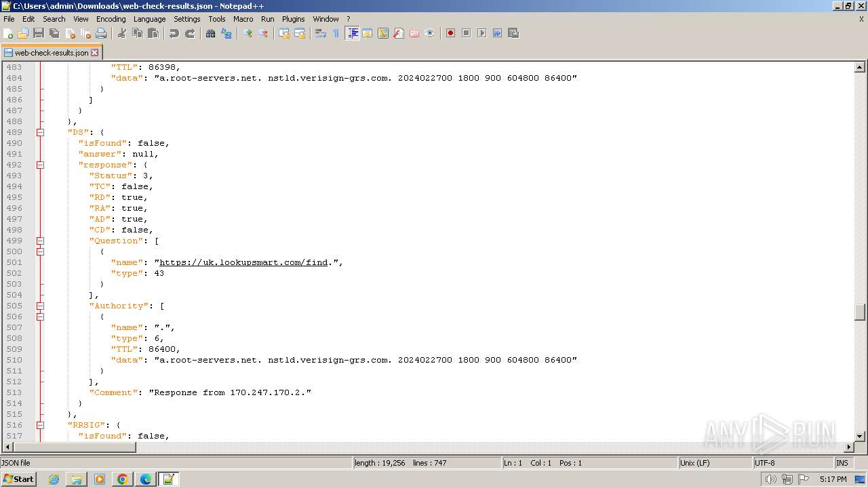The image size is (868, 488).
Task: Open Internet Explorer from taskbar
Action: point(54,479)
